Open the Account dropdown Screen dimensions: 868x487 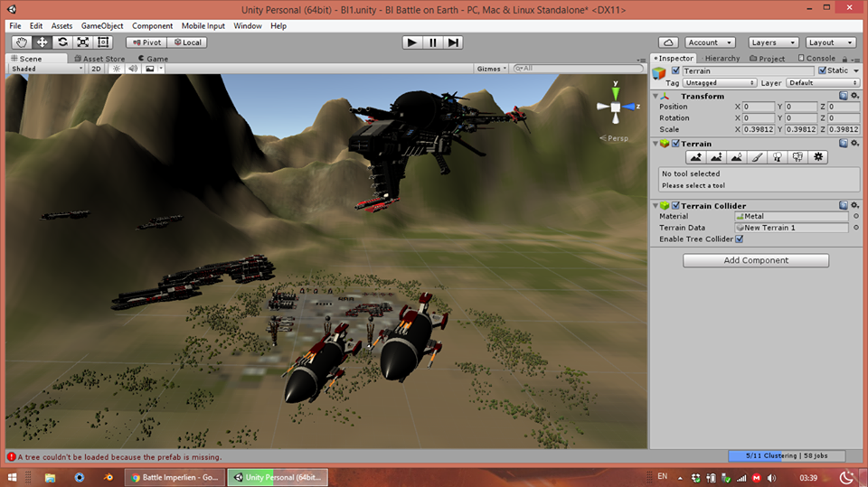711,42
